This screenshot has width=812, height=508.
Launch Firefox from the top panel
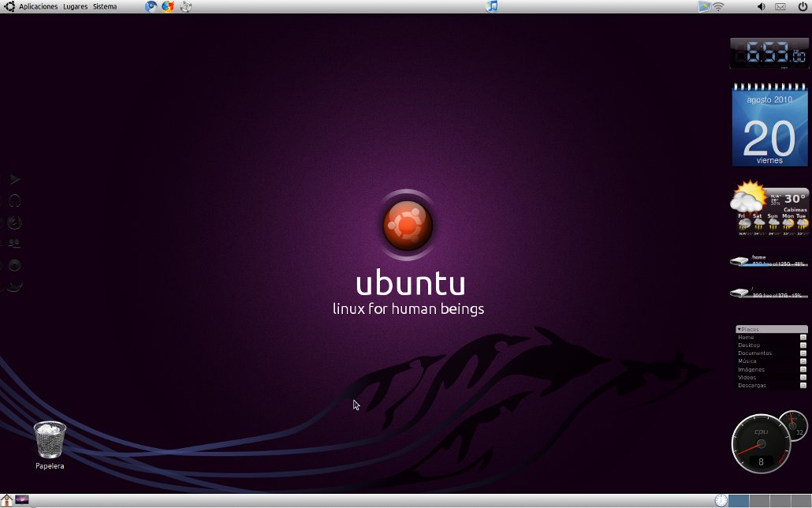(x=168, y=6)
